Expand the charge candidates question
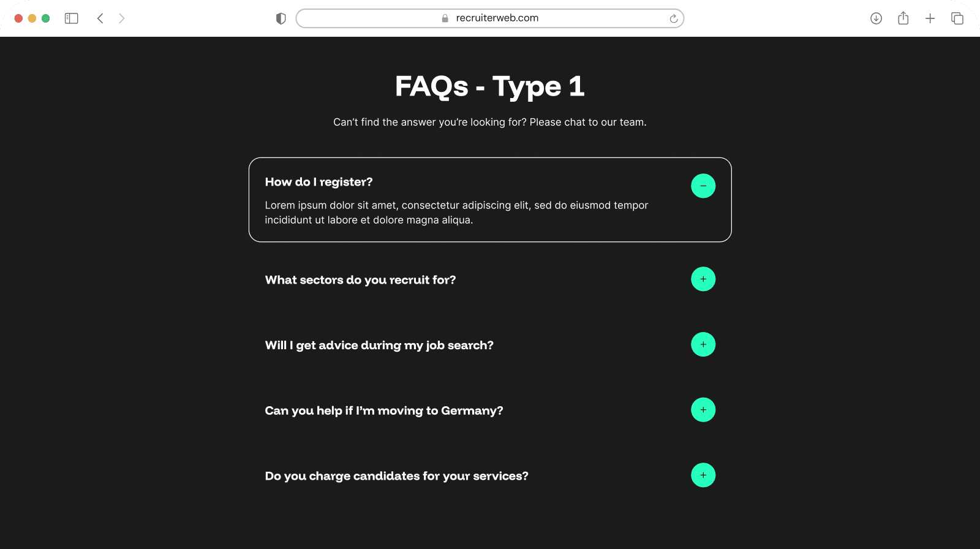980x549 pixels. coord(703,475)
